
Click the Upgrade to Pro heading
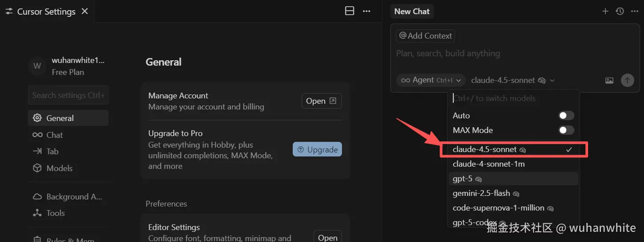175,133
